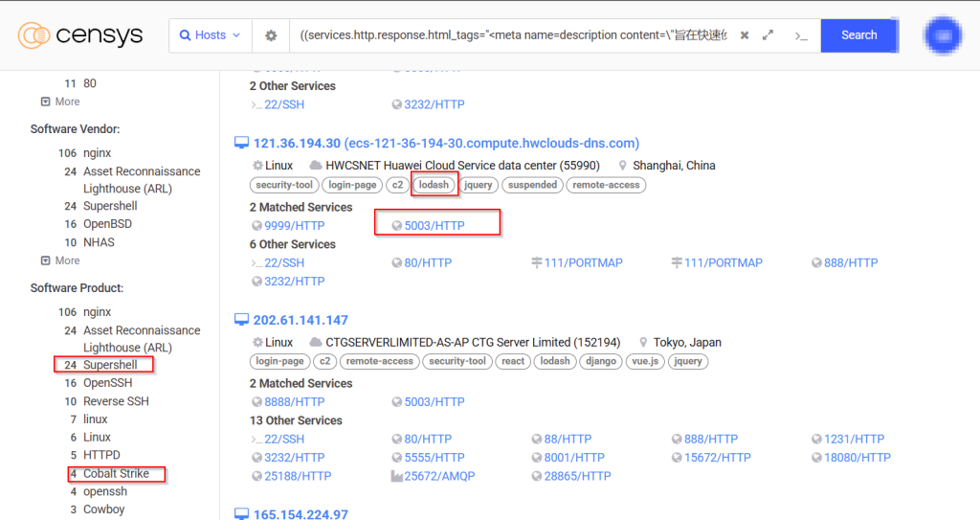Open the Hosts search type dropdown

[210, 35]
